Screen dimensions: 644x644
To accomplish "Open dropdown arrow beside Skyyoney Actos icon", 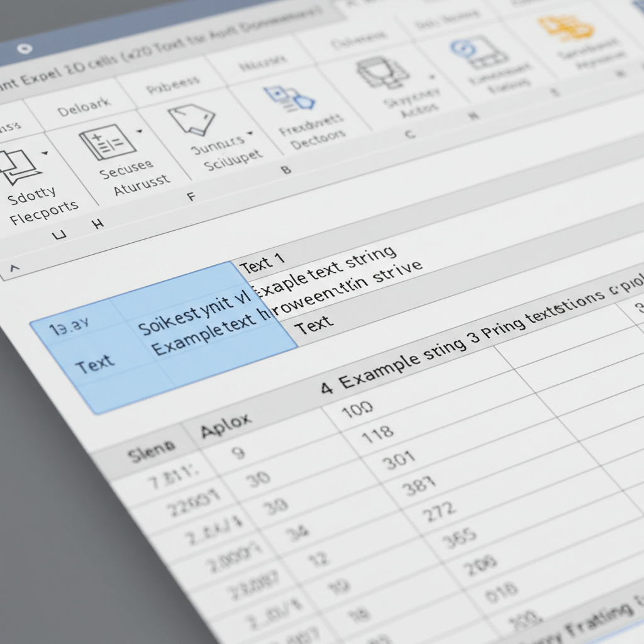I will point(432,76).
